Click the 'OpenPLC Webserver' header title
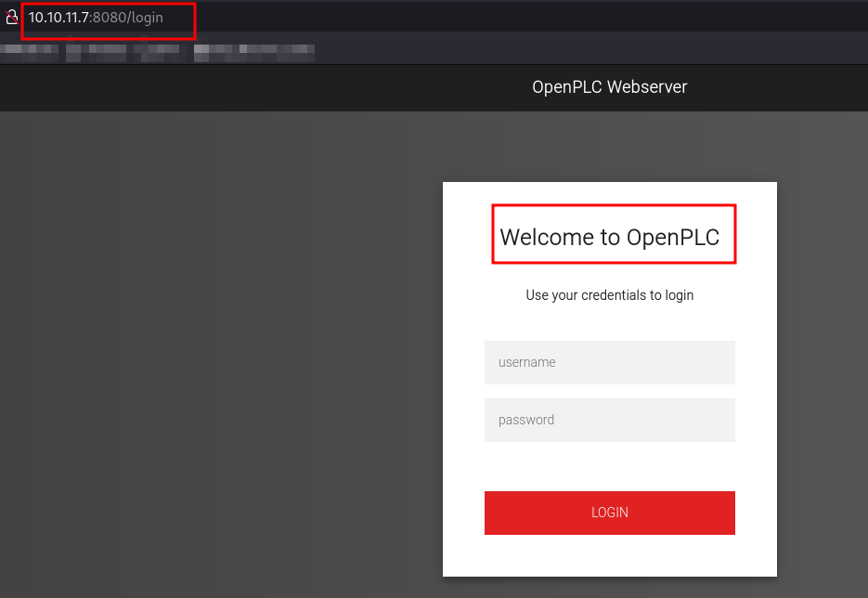This screenshot has height=598, width=868. coord(610,87)
